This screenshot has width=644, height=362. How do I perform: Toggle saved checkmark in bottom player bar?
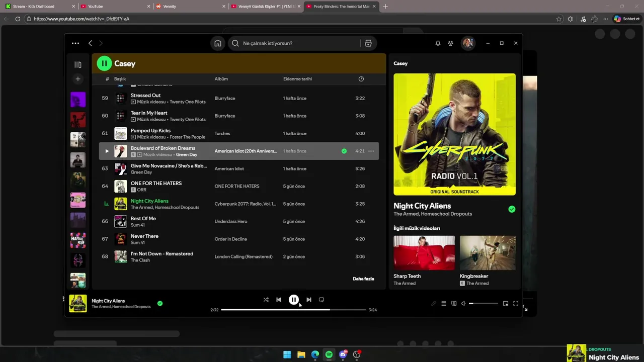click(160, 303)
